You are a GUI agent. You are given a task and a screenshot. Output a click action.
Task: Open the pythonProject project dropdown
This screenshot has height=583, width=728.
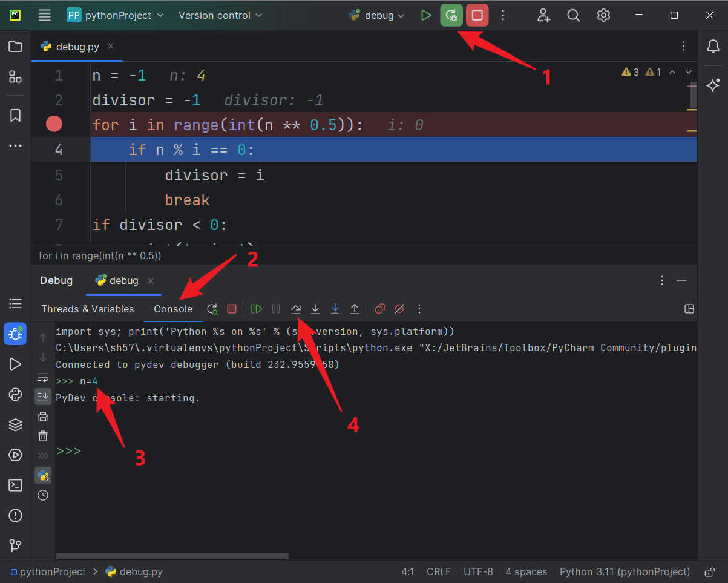116,16
